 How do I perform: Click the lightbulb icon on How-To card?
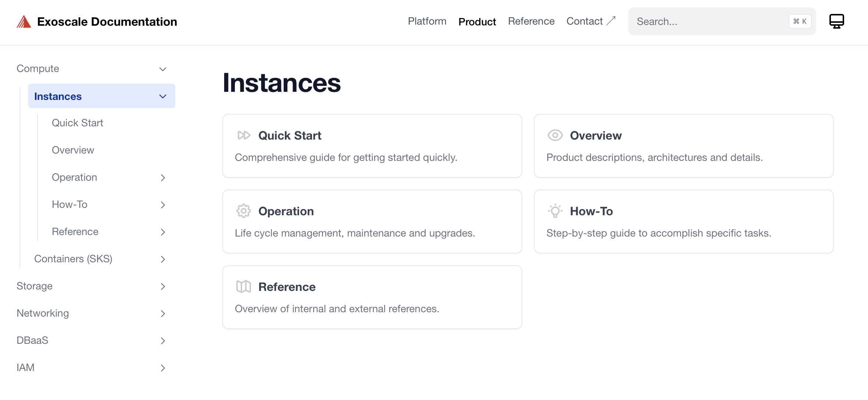(555, 211)
